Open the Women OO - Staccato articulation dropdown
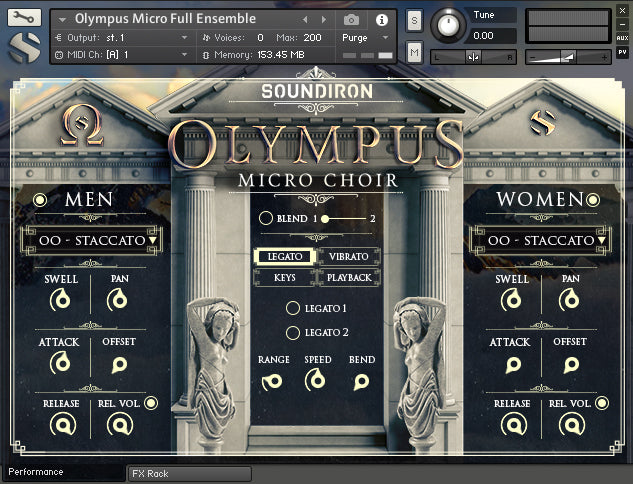 tap(540, 240)
